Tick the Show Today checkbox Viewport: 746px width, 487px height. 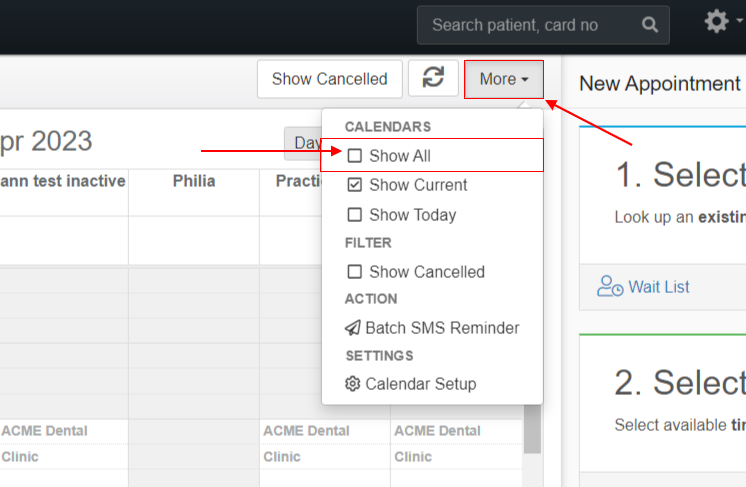(354, 214)
